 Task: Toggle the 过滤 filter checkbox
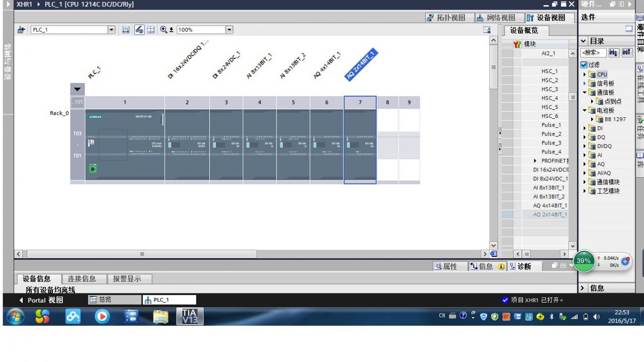click(584, 65)
